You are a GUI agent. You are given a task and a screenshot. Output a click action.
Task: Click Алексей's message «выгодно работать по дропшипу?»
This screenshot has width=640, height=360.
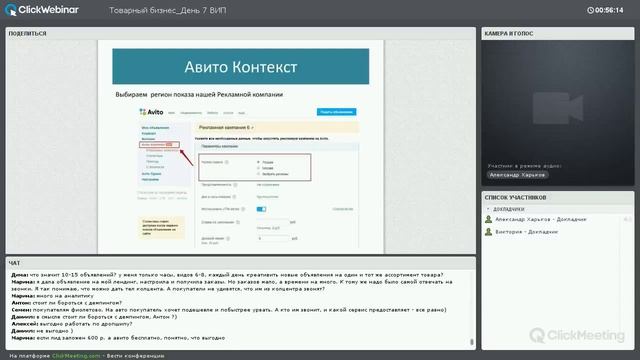[71, 324]
